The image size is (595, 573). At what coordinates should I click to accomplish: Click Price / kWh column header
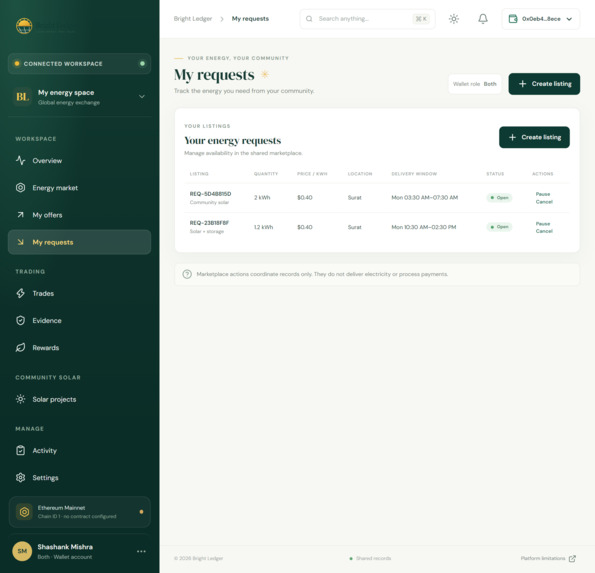(x=312, y=174)
